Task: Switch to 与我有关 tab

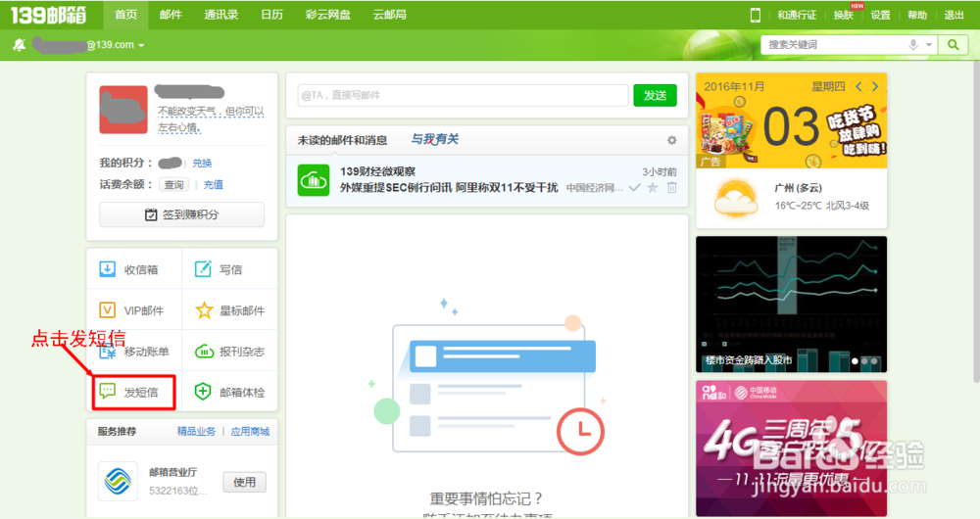Action: [x=435, y=139]
